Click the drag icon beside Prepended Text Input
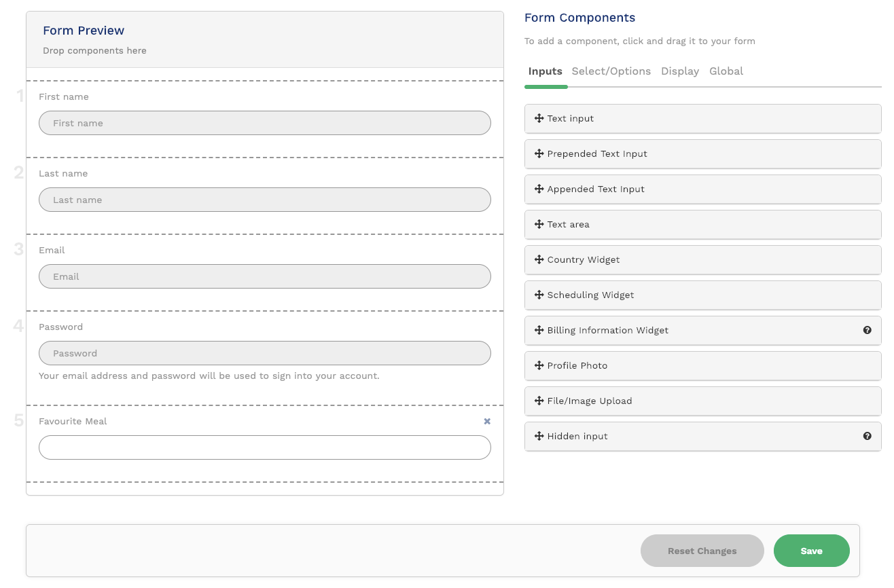 click(539, 153)
